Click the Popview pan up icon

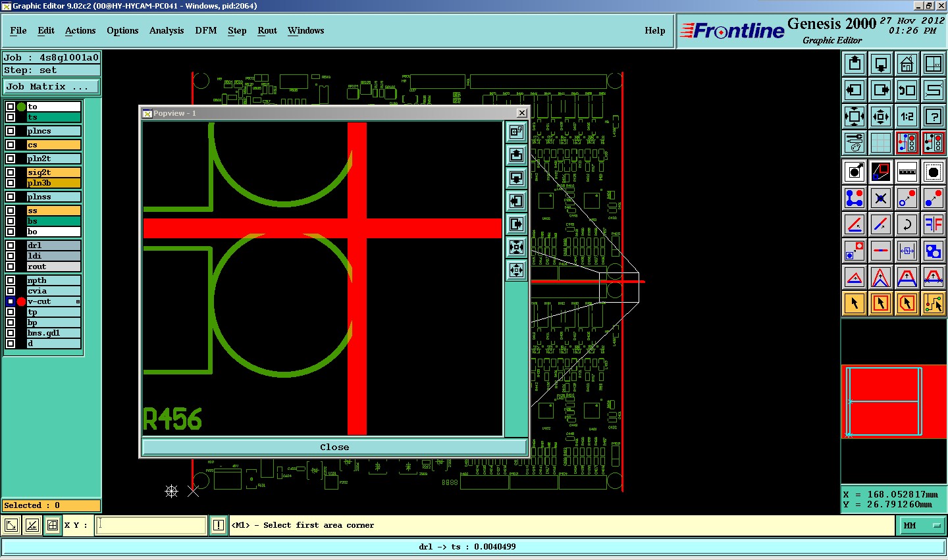[x=517, y=155]
